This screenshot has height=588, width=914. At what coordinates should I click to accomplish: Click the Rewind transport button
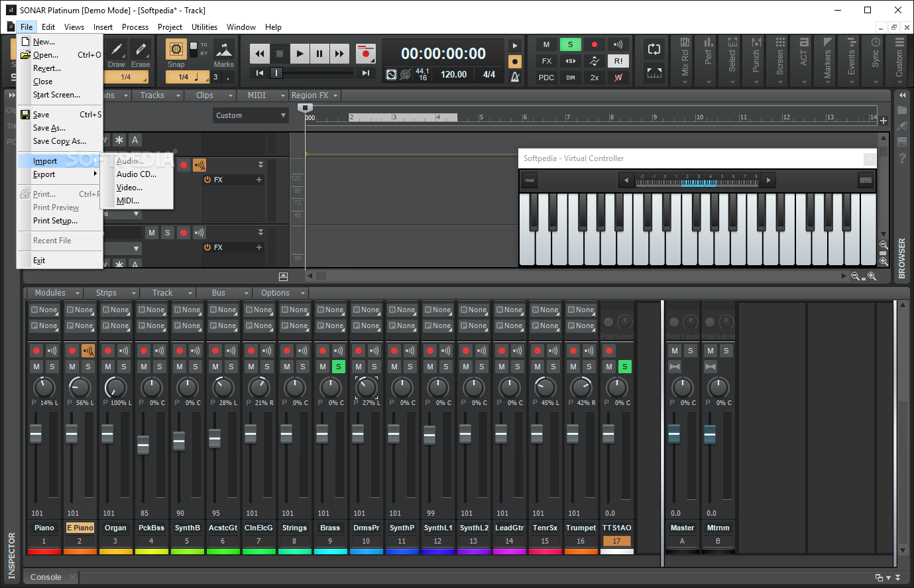[x=260, y=54]
